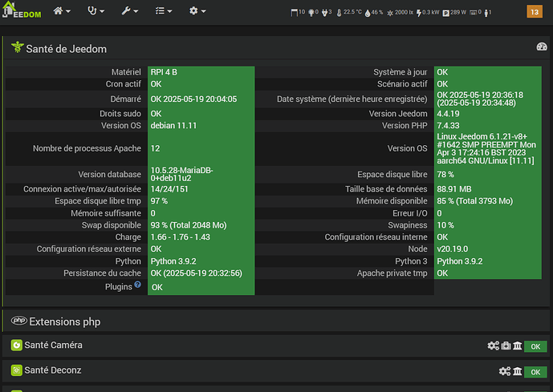
Task: Open the stethoscope Analysis menu
Action: point(96,11)
